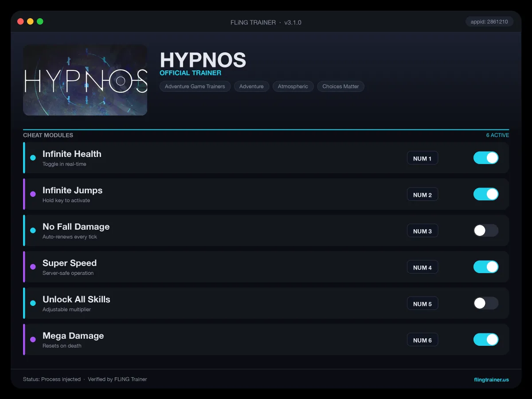Click the FLiNG TRAINER v3.1.0 window title
The image size is (532, 399).
[266, 22]
